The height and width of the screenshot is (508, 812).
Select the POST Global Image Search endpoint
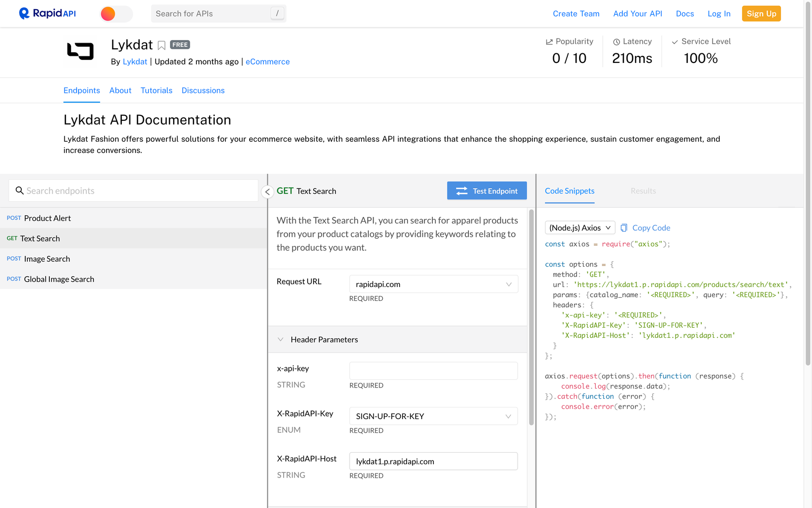tap(133, 279)
